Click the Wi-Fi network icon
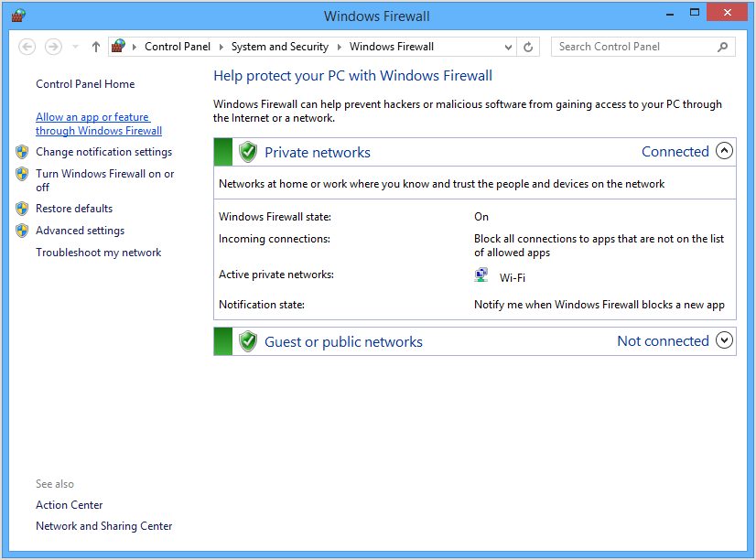 [x=481, y=275]
